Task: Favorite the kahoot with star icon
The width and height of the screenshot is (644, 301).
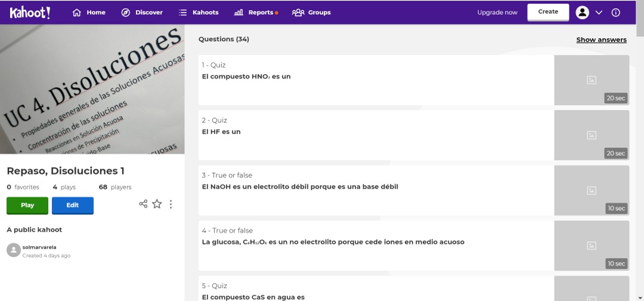Action: 157,204
